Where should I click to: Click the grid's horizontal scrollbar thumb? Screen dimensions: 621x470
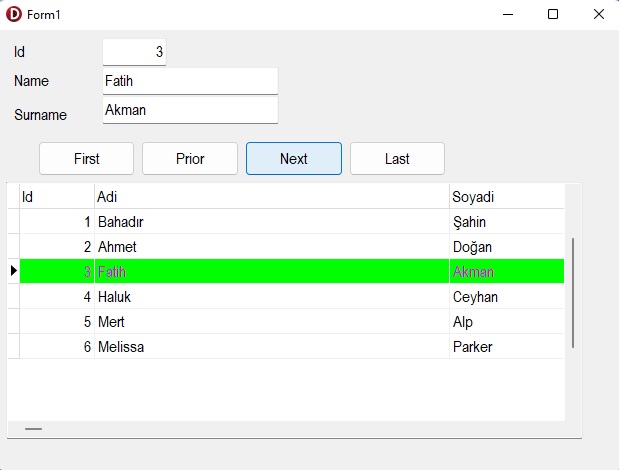click(x=33, y=429)
